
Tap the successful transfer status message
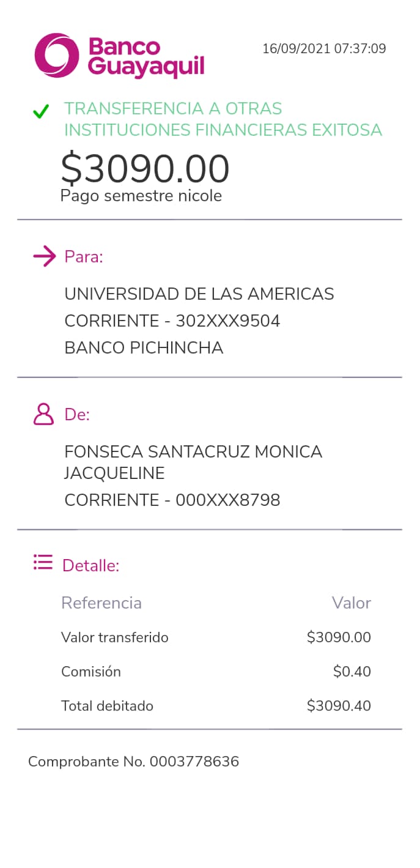[x=223, y=119]
